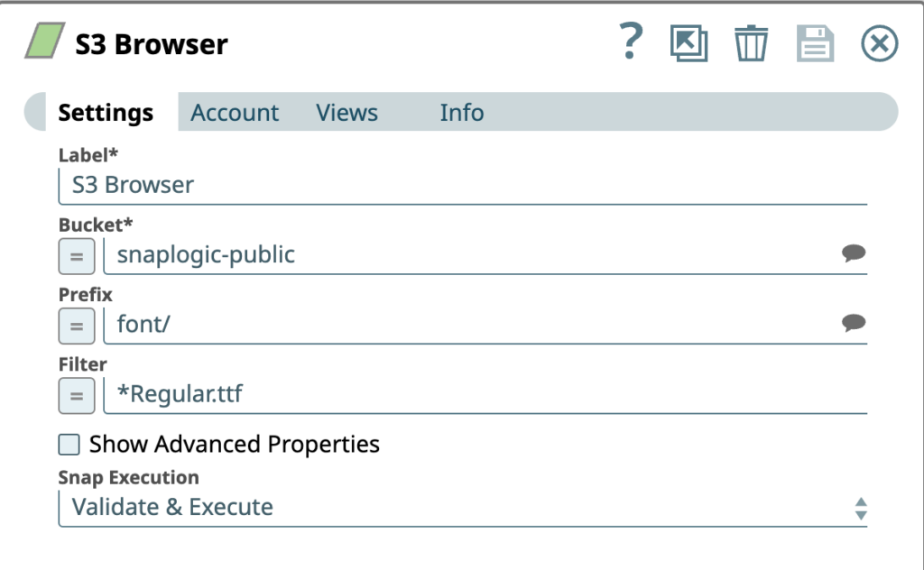This screenshot has width=924, height=570.
Task: Check Show Advanced Properties
Action: [x=68, y=444]
